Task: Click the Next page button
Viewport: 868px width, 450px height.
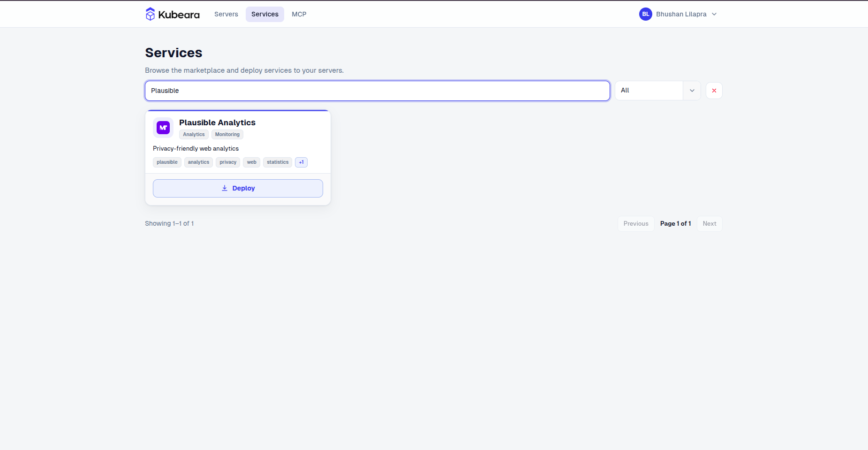Action: (x=709, y=224)
